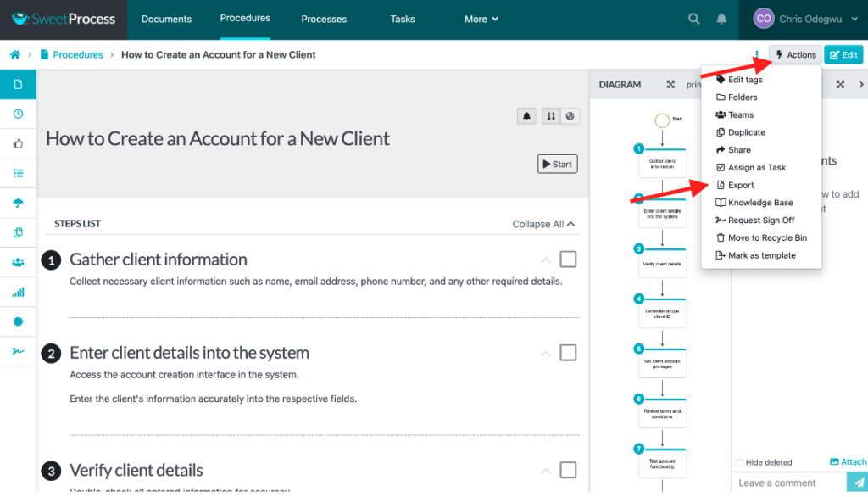Open the teams people sidebar icon
Image resolution: width=868 pixels, height=497 pixels.
click(x=19, y=262)
